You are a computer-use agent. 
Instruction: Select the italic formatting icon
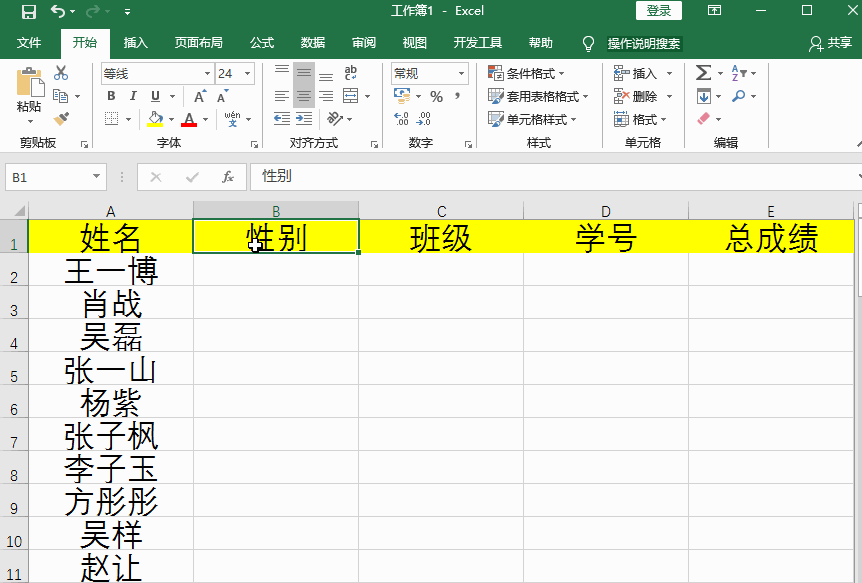pos(134,96)
